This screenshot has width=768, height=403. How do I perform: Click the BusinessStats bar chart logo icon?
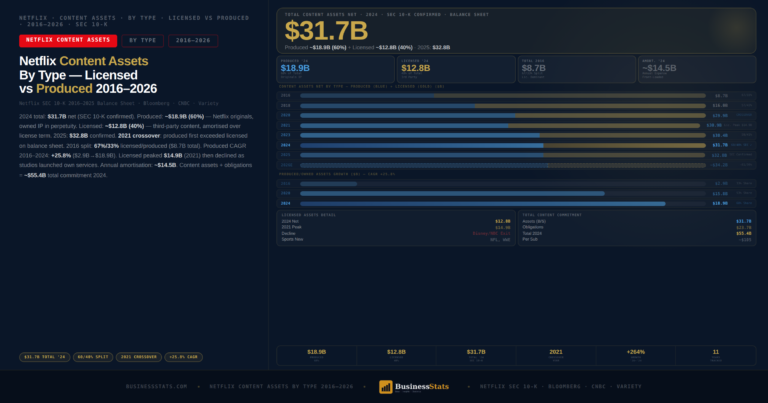385,387
